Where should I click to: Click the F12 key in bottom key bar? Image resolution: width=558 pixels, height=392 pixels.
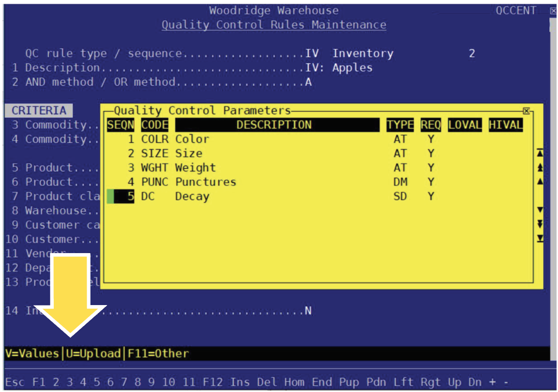(x=213, y=382)
